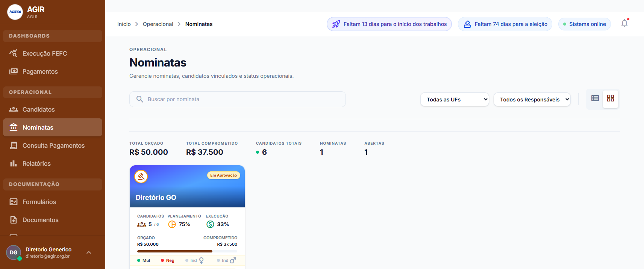The height and width of the screenshot is (269, 644).
Task: Click the Candidatos people icon
Action: point(14,109)
